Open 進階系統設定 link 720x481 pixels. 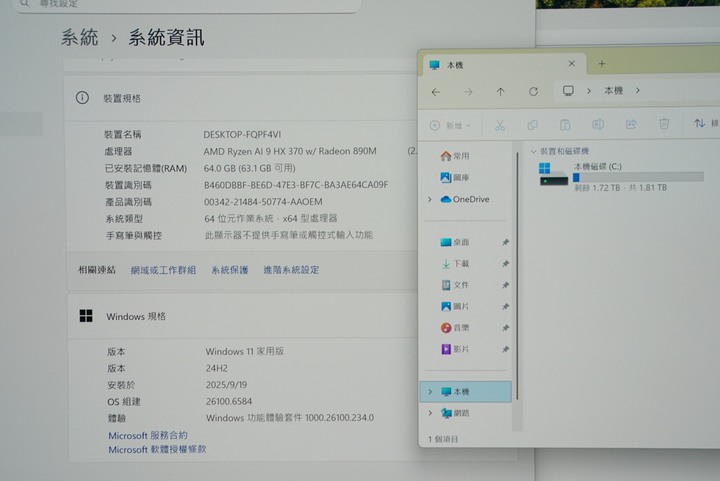pyautogui.click(x=291, y=270)
